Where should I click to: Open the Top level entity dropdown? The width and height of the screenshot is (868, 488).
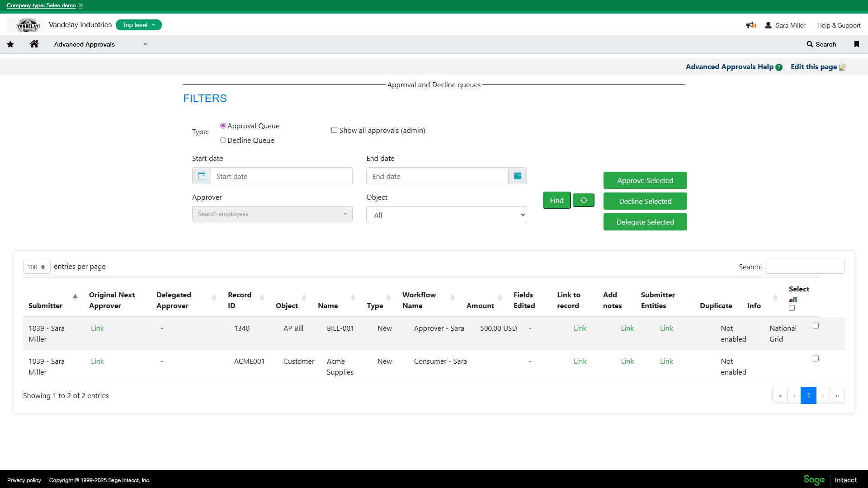(139, 25)
